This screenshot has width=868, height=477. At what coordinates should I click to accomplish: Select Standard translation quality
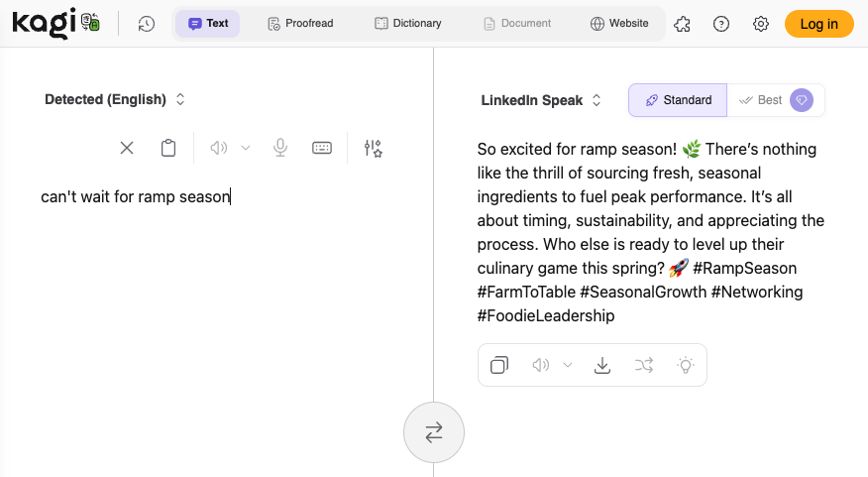click(x=678, y=100)
